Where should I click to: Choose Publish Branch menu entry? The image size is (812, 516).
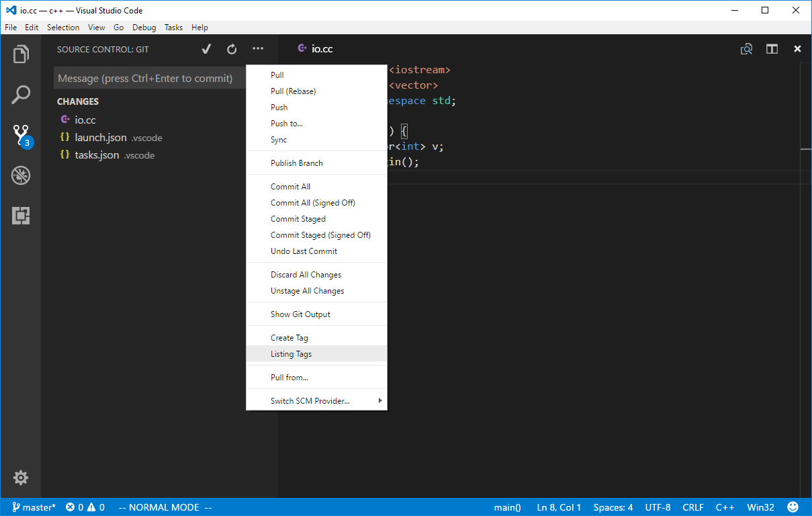pos(316,163)
